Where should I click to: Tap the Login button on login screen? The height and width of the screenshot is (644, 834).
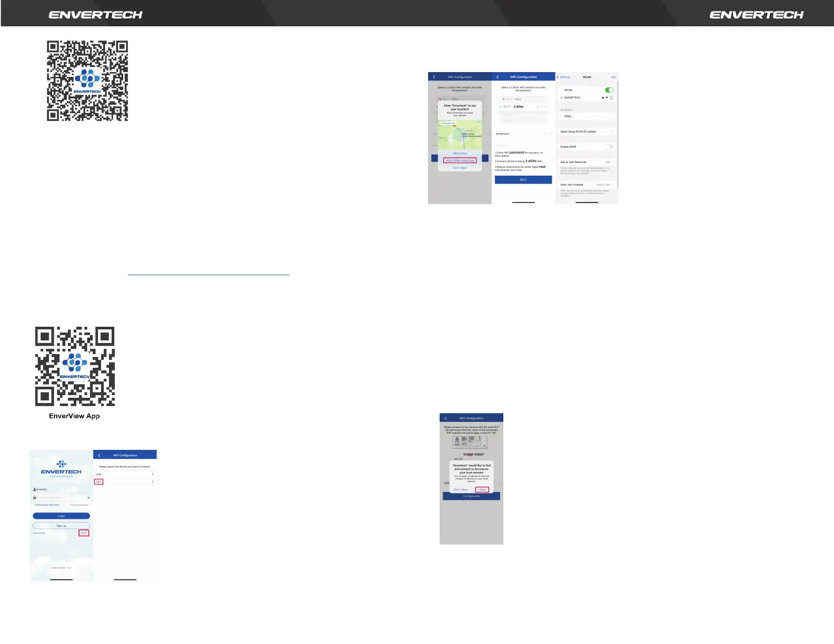(61, 516)
